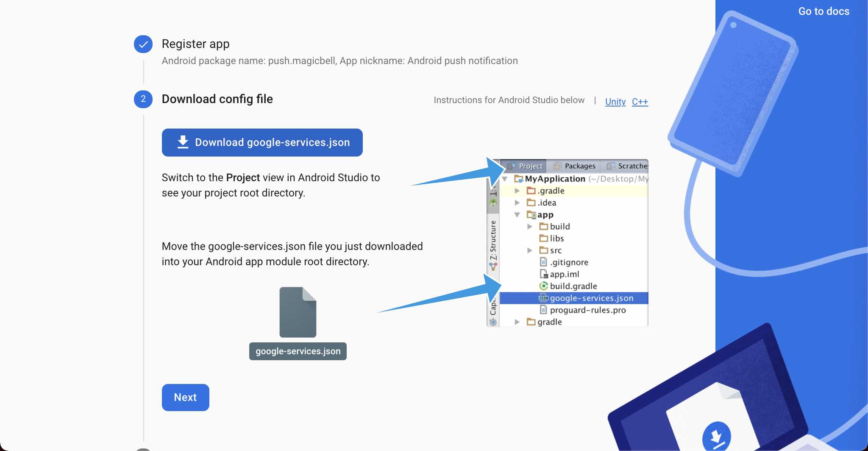Click the file icon next to app.iml
The height and width of the screenshot is (451, 868).
point(544,274)
